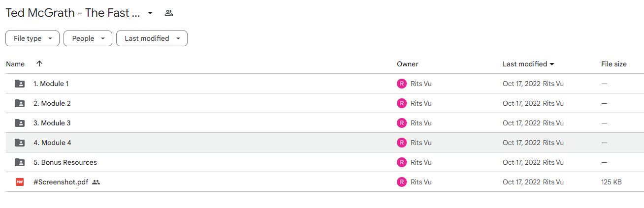Select the 4. Module 4 folder row
This screenshot has width=644, height=208.
[324, 143]
